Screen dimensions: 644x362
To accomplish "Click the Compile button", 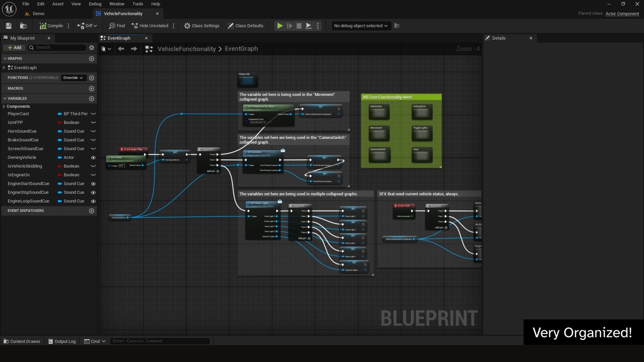I will point(51,26).
